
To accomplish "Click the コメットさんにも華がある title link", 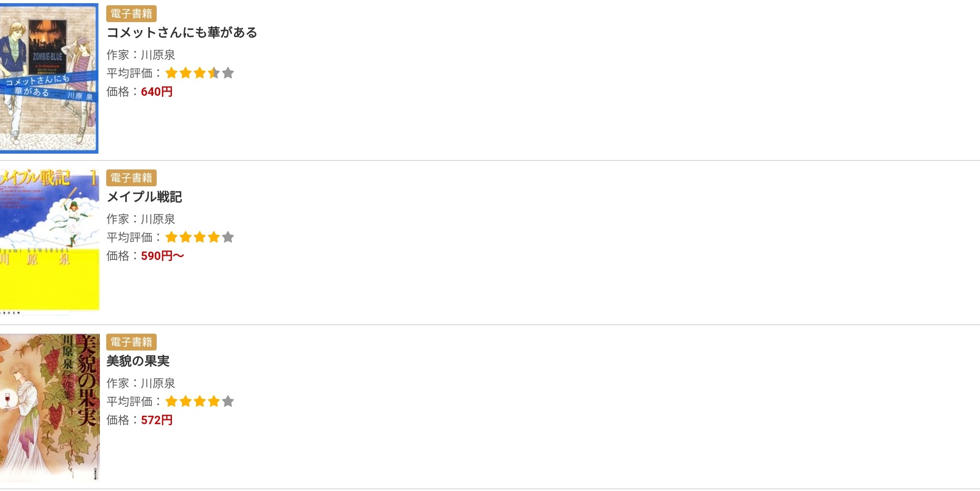I will (182, 33).
